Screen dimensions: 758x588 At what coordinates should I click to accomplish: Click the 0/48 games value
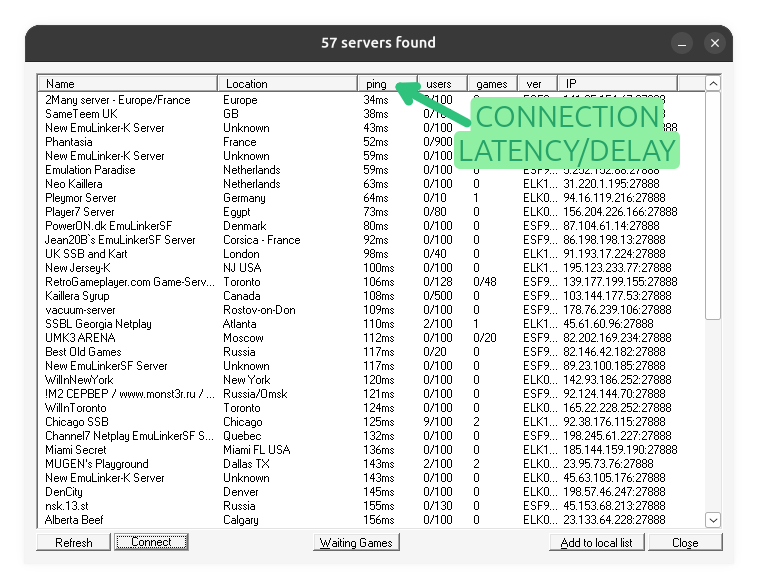(485, 282)
